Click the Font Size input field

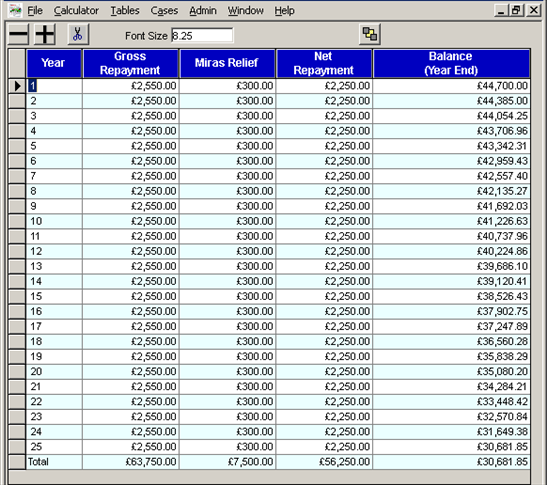click(x=202, y=36)
